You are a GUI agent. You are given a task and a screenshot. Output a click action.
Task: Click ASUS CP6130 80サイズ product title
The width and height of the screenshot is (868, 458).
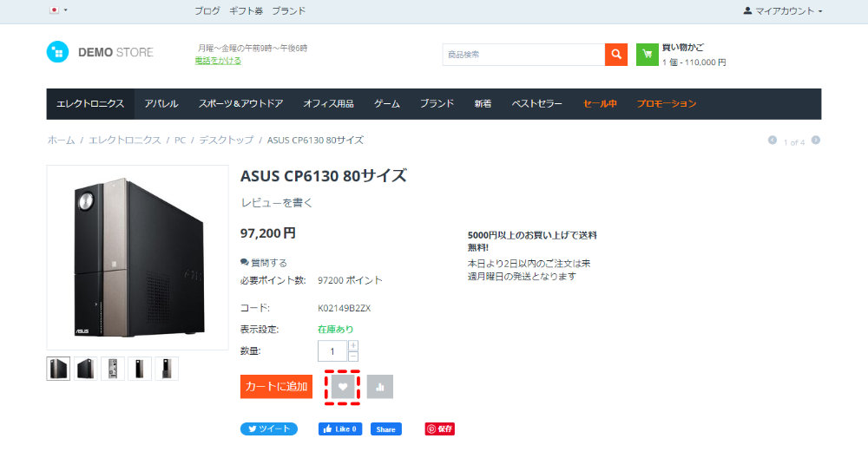tap(323, 176)
